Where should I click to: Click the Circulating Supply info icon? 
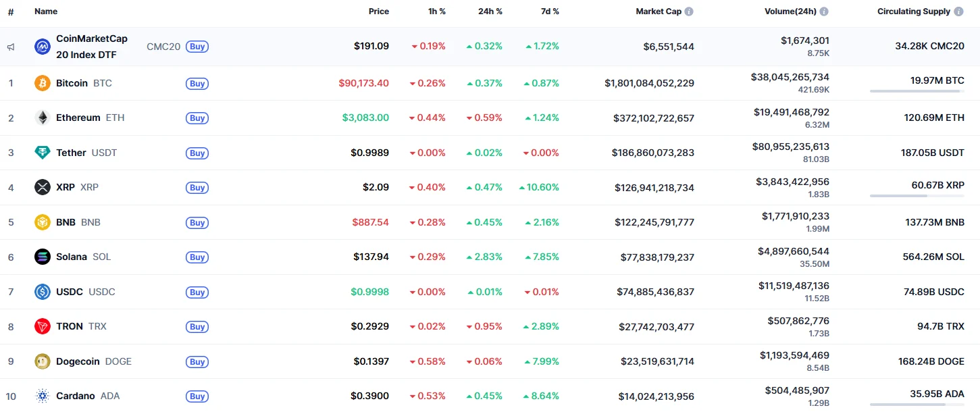[x=958, y=11]
